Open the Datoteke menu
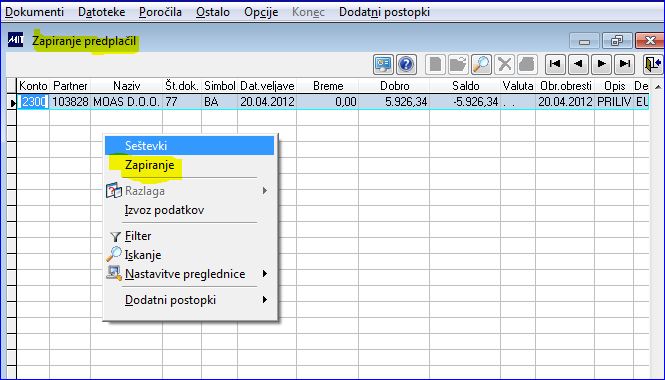665x380 pixels. 101,12
